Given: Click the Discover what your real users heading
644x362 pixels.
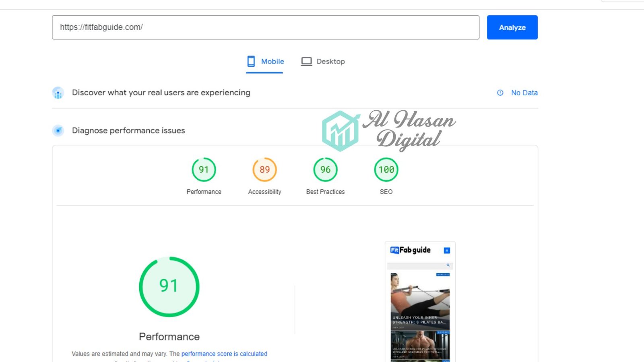Looking at the screenshot, I should pos(161,93).
